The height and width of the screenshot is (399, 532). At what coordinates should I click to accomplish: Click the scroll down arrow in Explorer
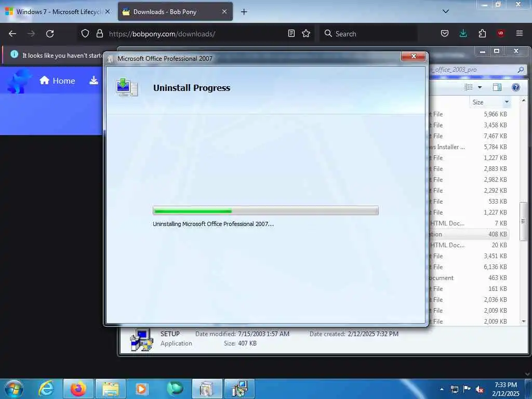click(x=524, y=321)
